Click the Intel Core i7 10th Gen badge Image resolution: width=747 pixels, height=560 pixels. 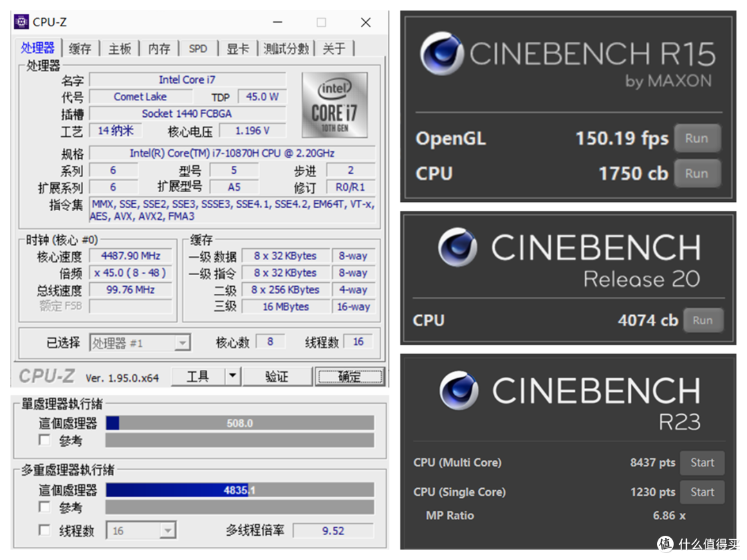click(334, 105)
